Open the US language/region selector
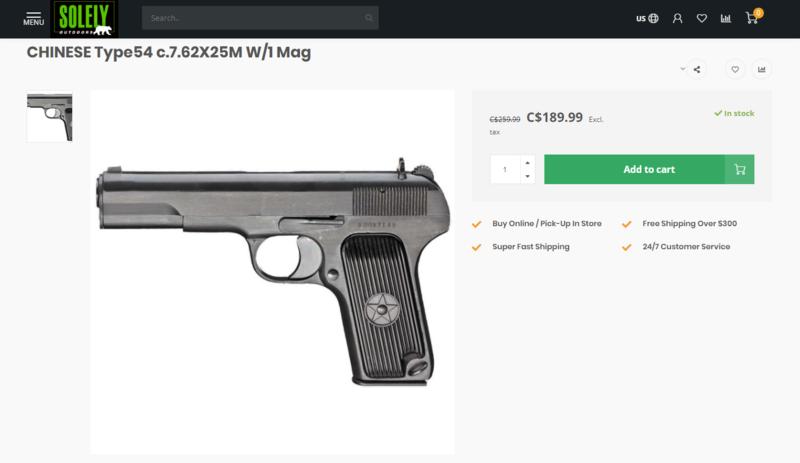The width and height of the screenshot is (800, 463). 647,18
